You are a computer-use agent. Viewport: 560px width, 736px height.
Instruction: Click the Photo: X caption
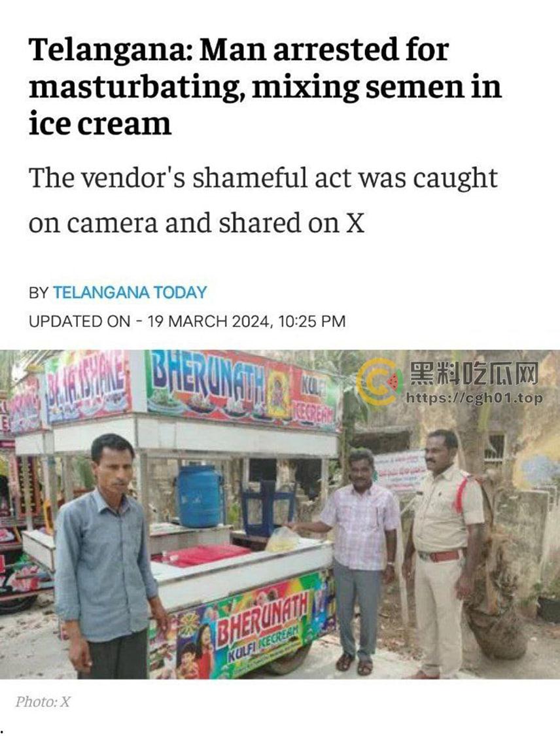pyautogui.click(x=43, y=702)
